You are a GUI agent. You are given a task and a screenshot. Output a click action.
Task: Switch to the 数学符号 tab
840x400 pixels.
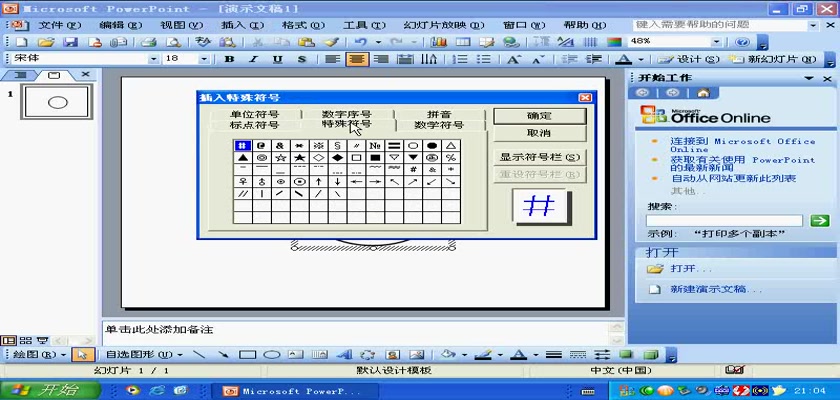439,125
